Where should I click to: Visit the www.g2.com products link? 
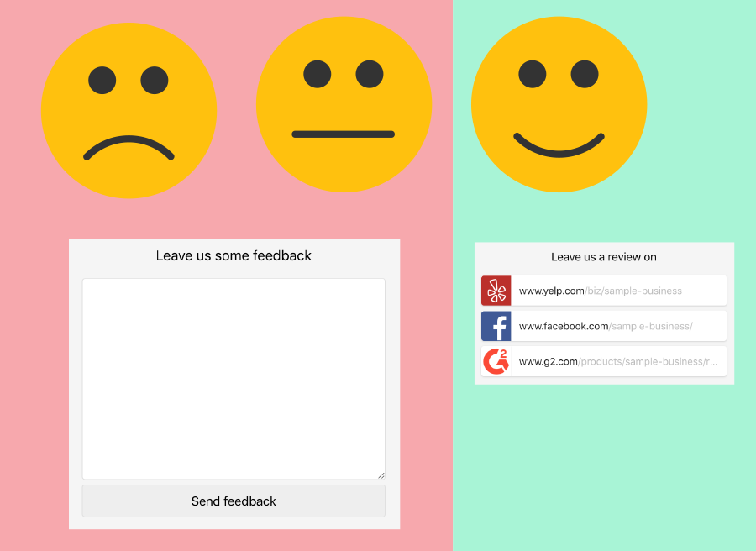pos(617,361)
